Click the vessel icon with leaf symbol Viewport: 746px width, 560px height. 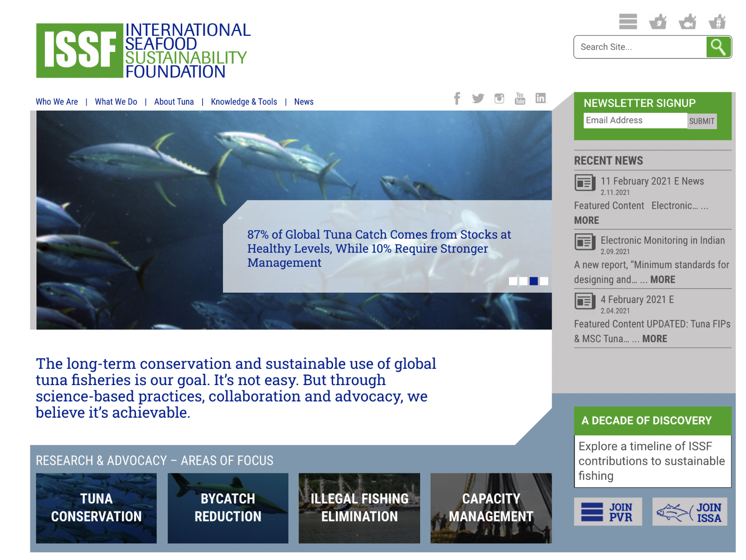tap(658, 21)
